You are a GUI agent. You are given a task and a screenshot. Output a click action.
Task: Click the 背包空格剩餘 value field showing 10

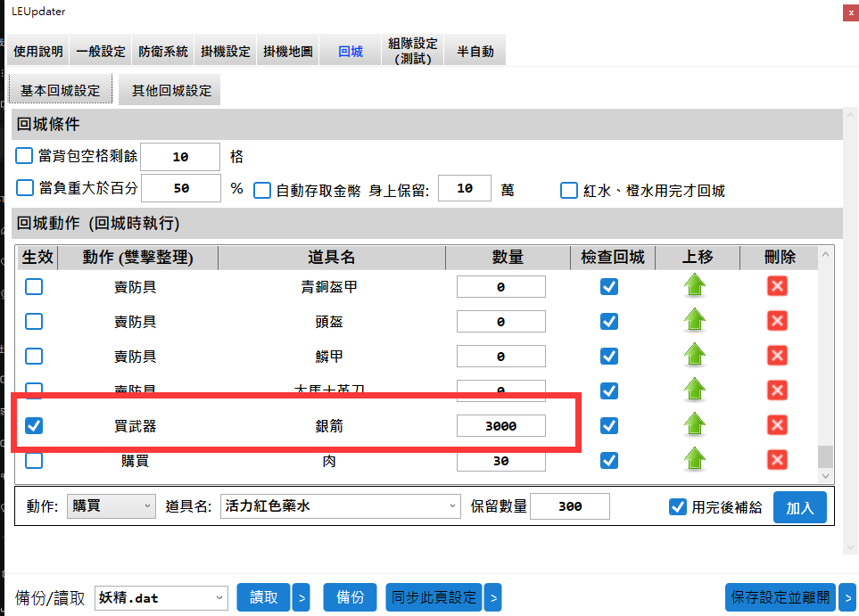point(180,157)
